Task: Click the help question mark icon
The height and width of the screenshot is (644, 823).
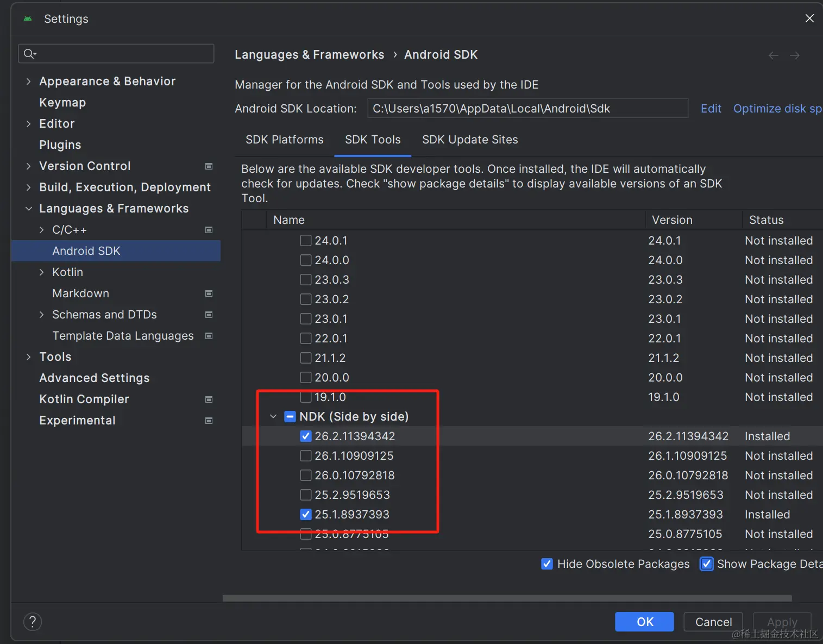Action: [32, 621]
